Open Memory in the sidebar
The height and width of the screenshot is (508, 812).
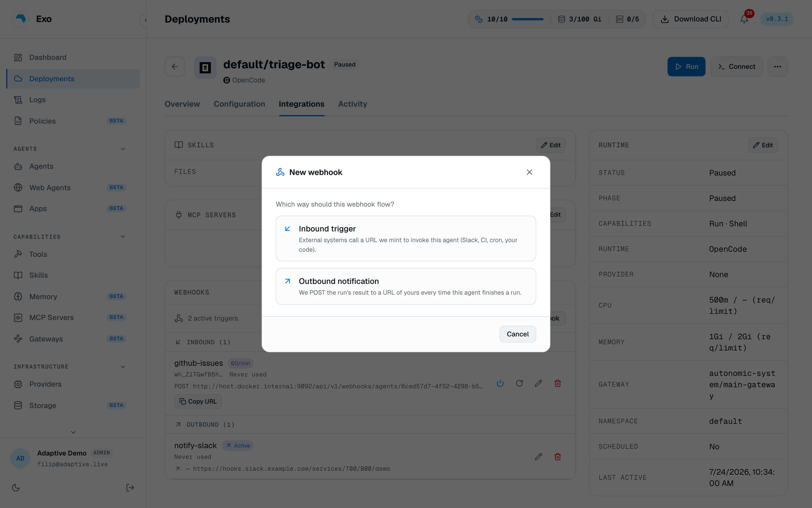tap(73, 296)
